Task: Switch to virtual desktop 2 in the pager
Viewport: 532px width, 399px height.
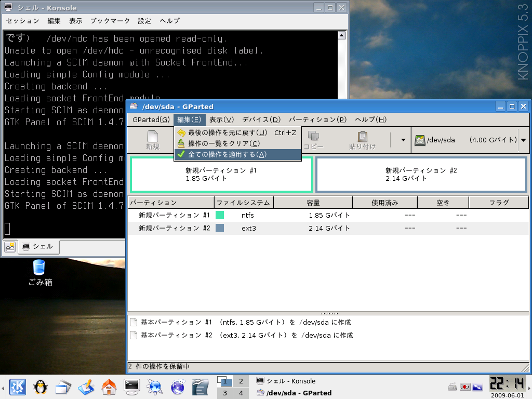Action: point(241,381)
